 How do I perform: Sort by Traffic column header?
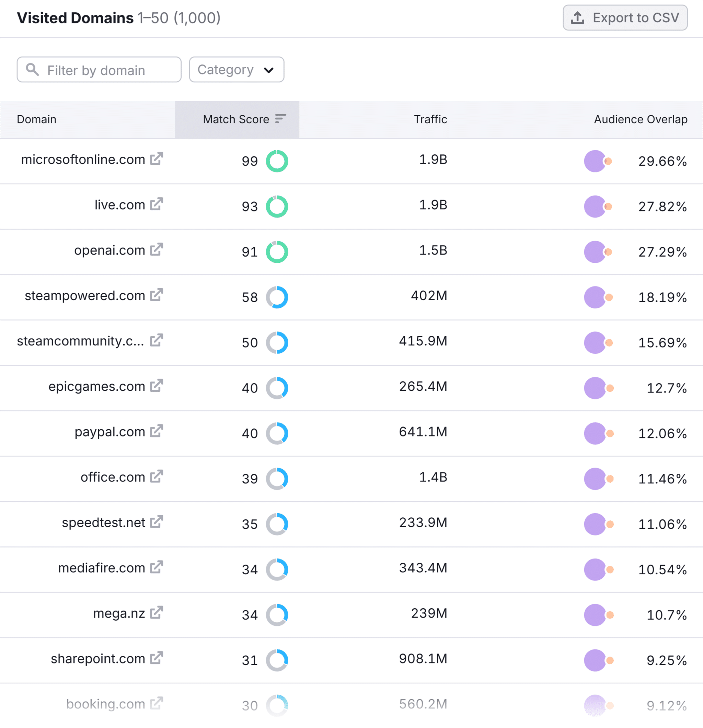point(430,119)
